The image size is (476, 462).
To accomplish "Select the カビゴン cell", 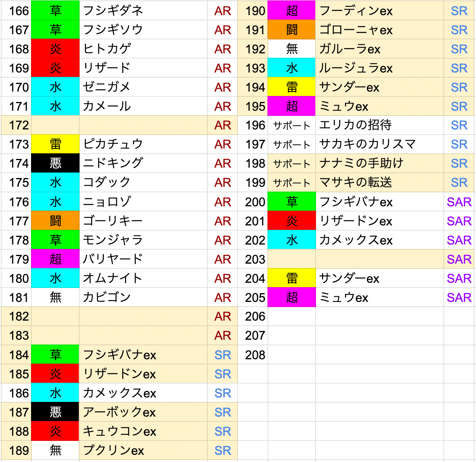I will click(x=143, y=298).
